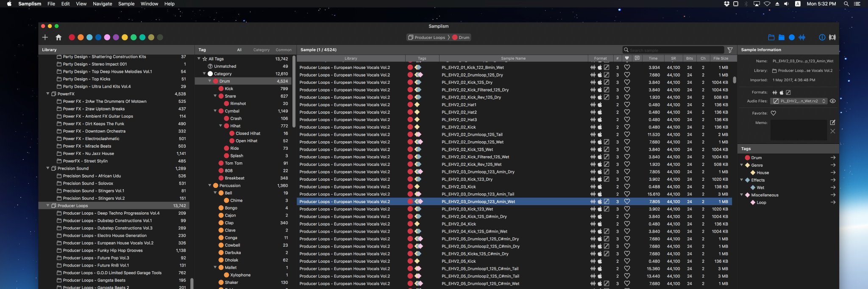Favorite PL_EHV2_02_Hat1 row heart

(x=627, y=105)
